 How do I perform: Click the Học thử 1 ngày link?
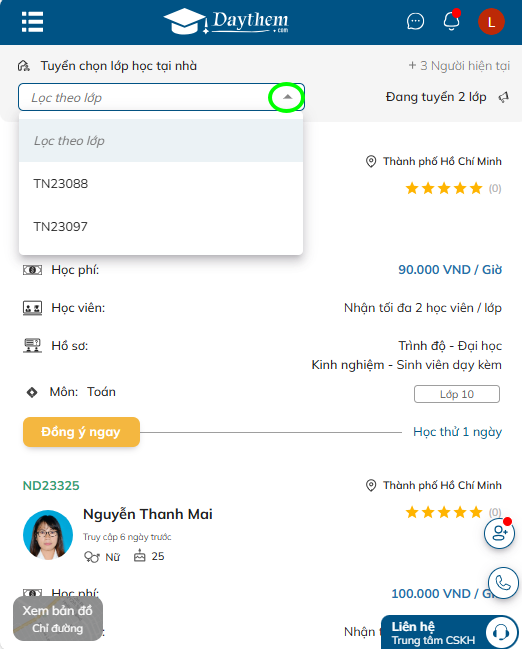click(457, 432)
